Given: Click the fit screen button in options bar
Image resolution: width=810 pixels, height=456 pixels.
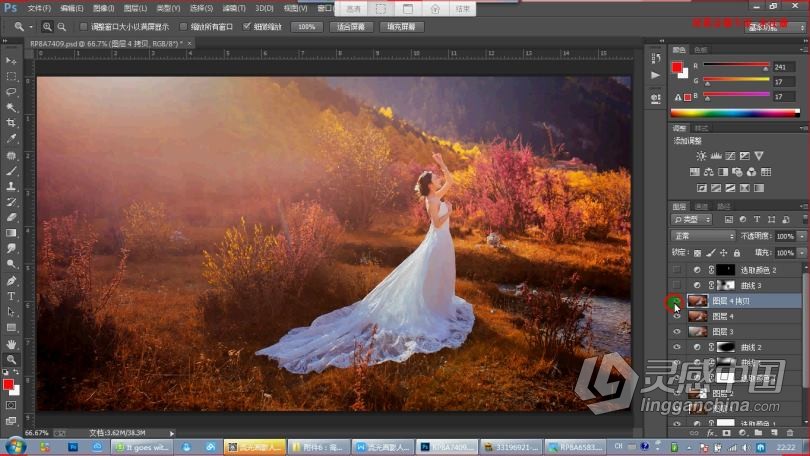Looking at the screenshot, I should pos(351,26).
